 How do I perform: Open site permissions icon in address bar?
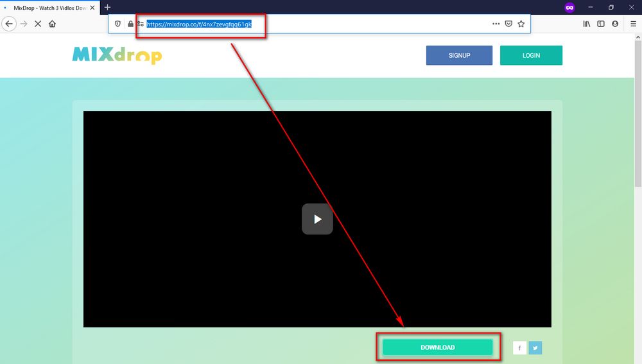[x=141, y=24]
